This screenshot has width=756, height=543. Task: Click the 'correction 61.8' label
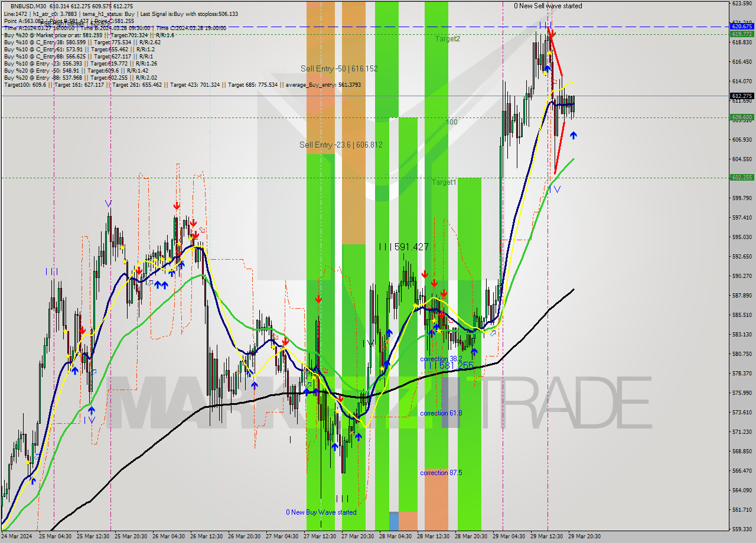coord(441,413)
